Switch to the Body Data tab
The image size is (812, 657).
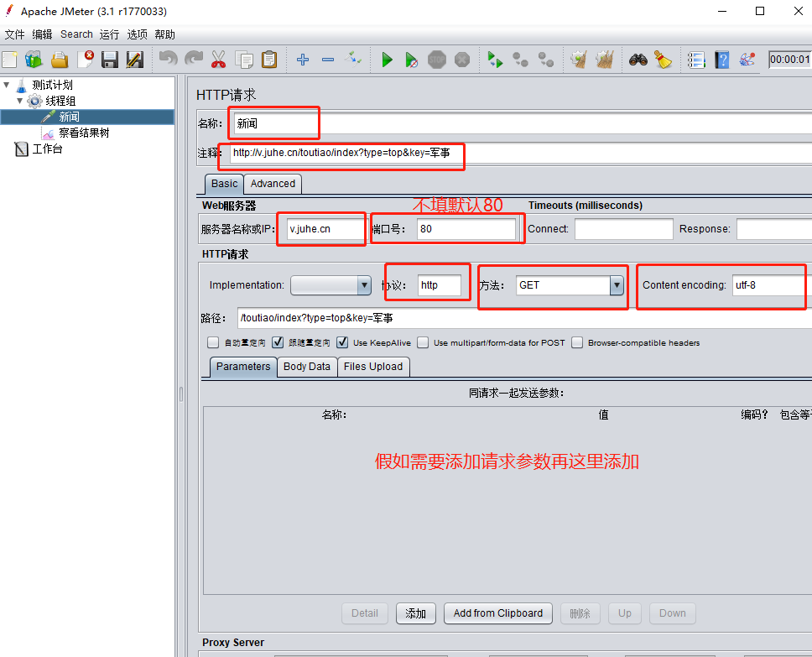click(x=307, y=367)
